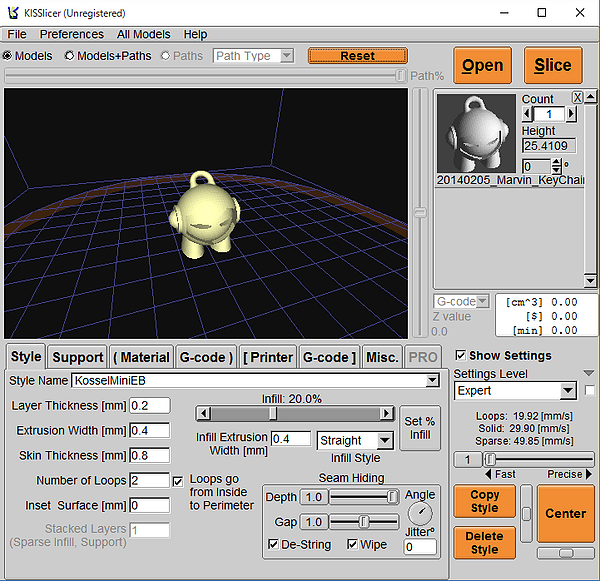The image size is (600, 581).
Task: Click the seam Depth slider
Action: tap(364, 497)
